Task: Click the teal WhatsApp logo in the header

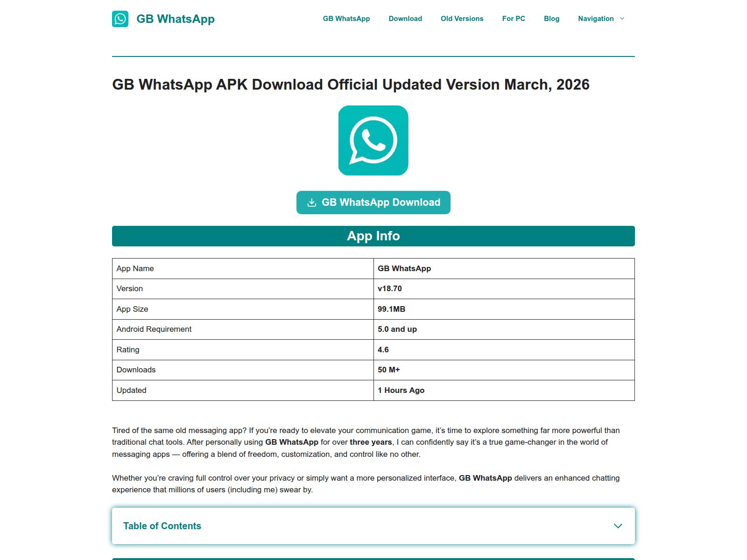Action: click(120, 19)
